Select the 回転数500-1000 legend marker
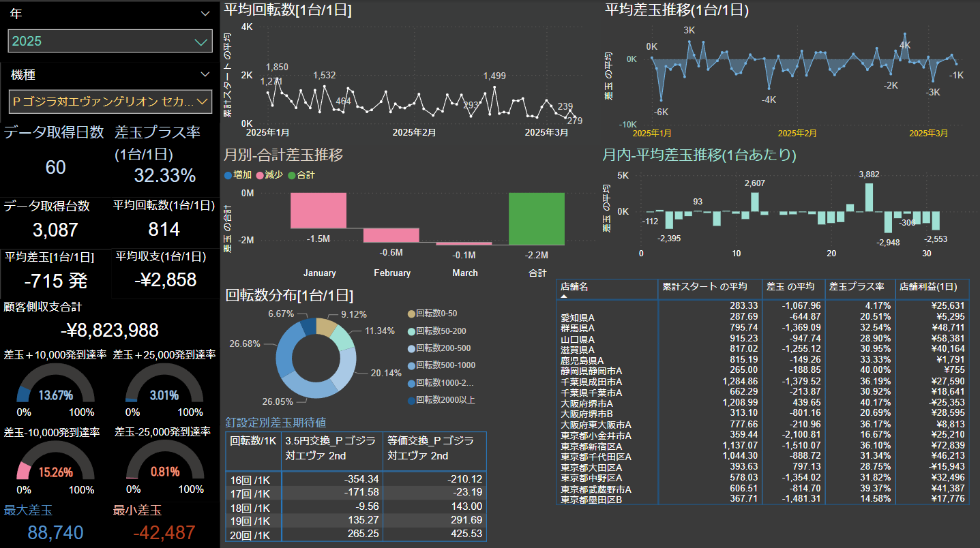This screenshot has height=548, width=980. [x=411, y=365]
